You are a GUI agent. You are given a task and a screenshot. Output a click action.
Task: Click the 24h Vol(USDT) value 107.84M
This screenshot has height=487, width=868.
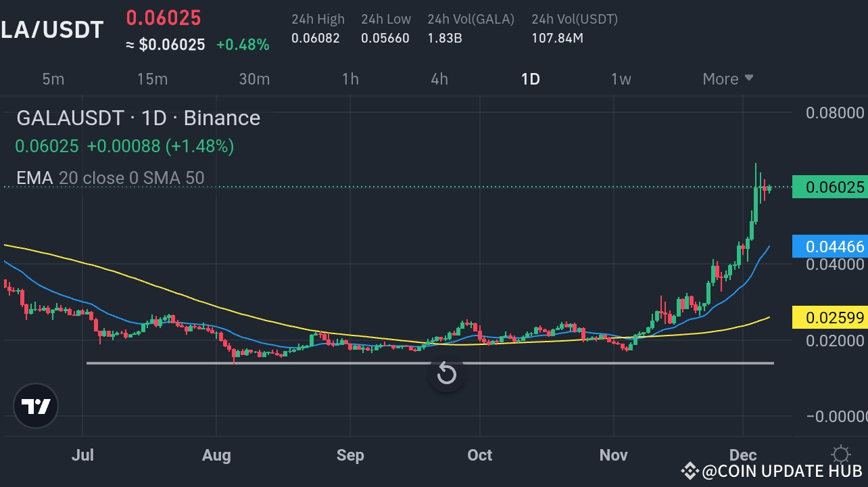click(x=558, y=39)
